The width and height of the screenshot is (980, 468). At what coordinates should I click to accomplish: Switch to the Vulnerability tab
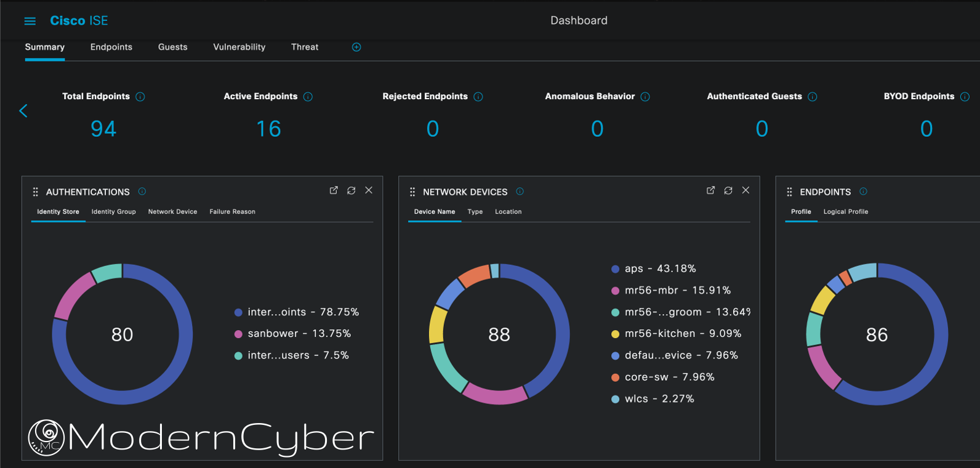click(239, 47)
